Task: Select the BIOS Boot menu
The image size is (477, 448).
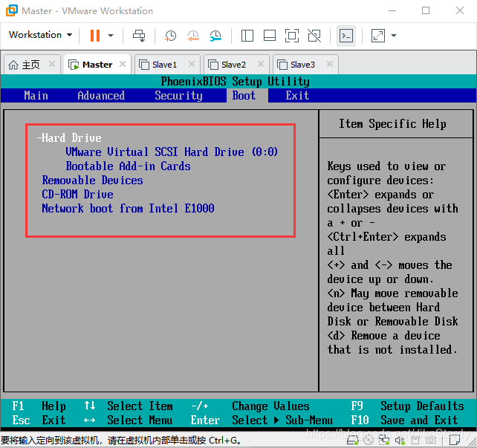Action: [x=244, y=96]
